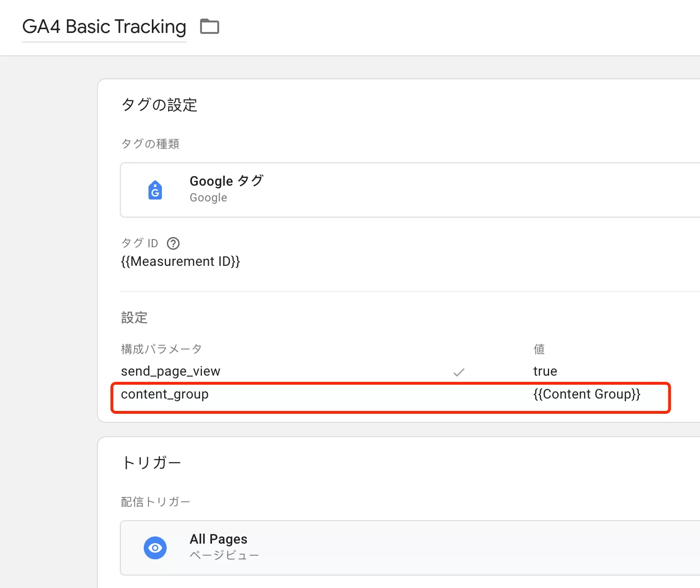This screenshot has height=588, width=700.
Task: Click the {{Measurement ID}} value
Action: tap(180, 262)
